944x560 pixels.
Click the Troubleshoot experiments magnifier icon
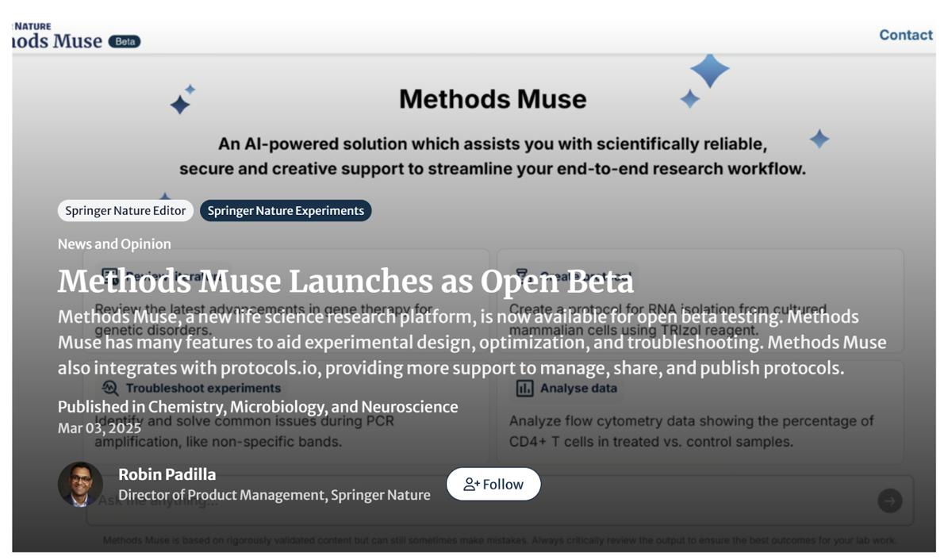click(x=110, y=389)
